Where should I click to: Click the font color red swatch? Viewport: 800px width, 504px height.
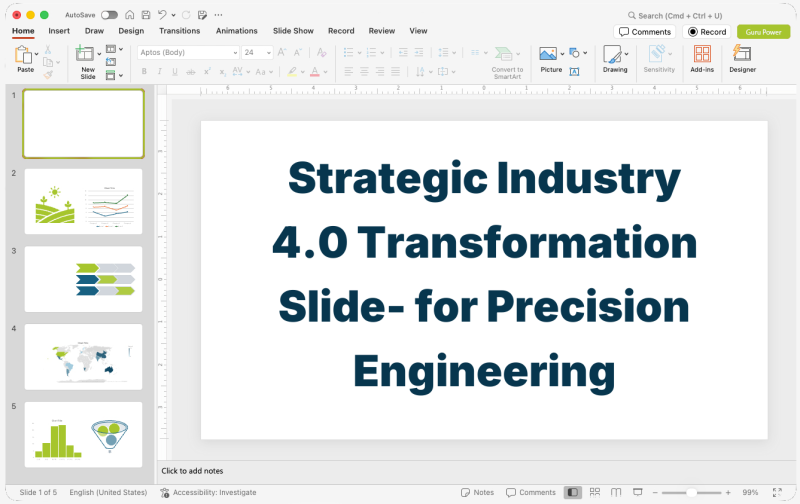coord(315,72)
